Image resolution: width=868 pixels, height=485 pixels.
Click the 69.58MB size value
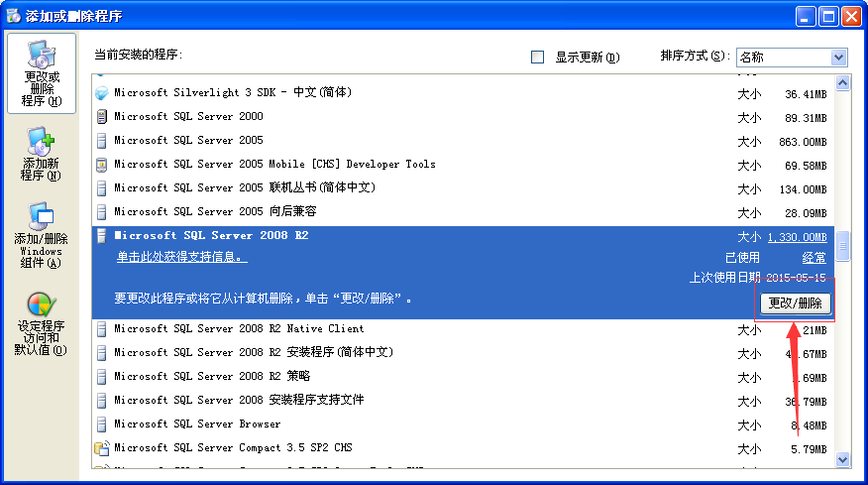coord(806,166)
